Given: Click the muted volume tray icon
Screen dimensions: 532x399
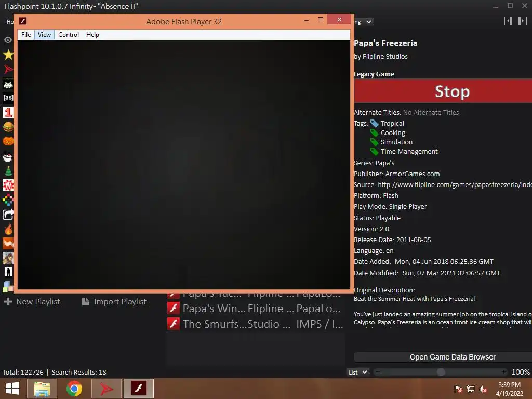Looking at the screenshot, I should (x=483, y=389).
